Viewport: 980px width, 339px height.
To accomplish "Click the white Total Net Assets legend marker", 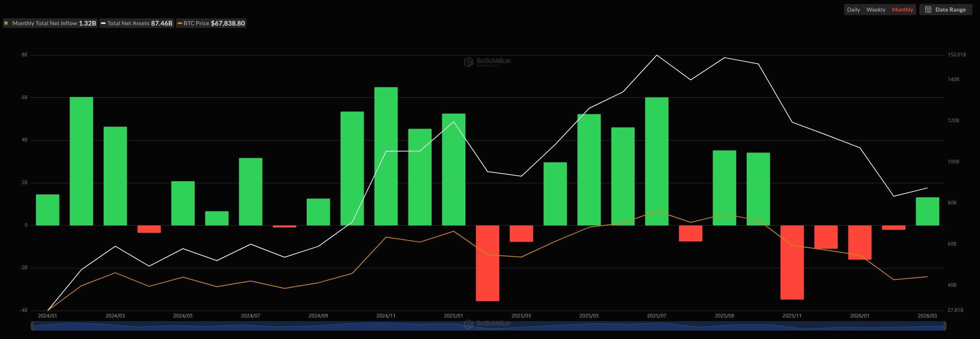I will point(103,23).
